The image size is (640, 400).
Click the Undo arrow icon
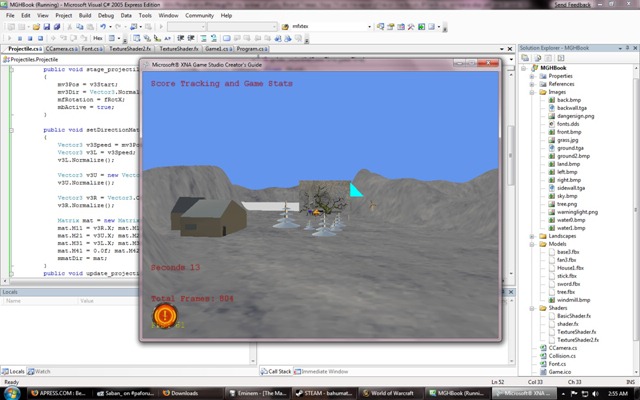tap(103, 27)
